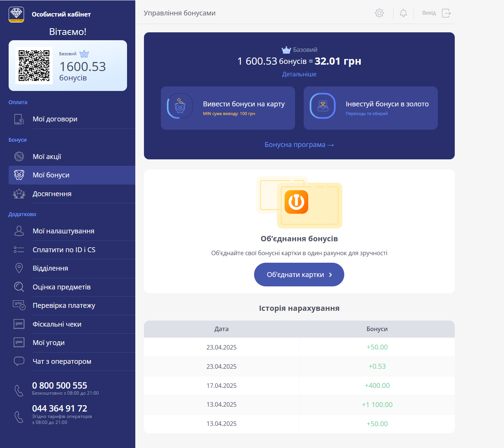
Task: Open Мої налаштування page
Action: click(x=63, y=231)
